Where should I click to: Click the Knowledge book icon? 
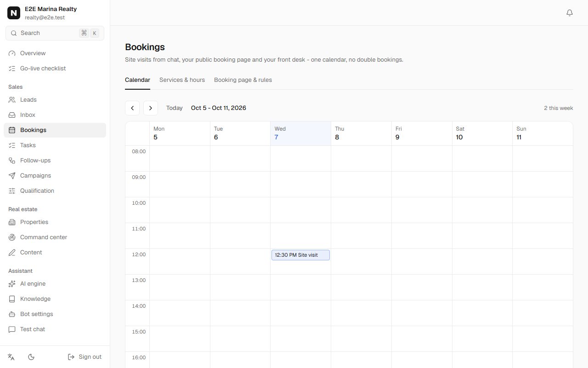pos(12,299)
